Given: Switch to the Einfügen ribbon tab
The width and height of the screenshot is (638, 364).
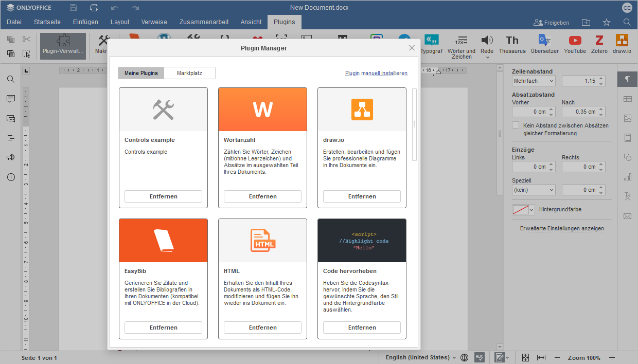Looking at the screenshot, I should [85, 22].
